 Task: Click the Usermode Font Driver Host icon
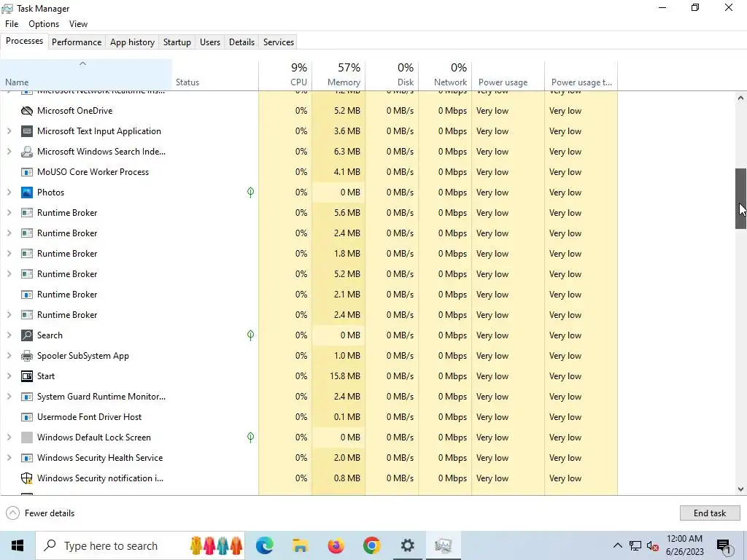coord(27,417)
